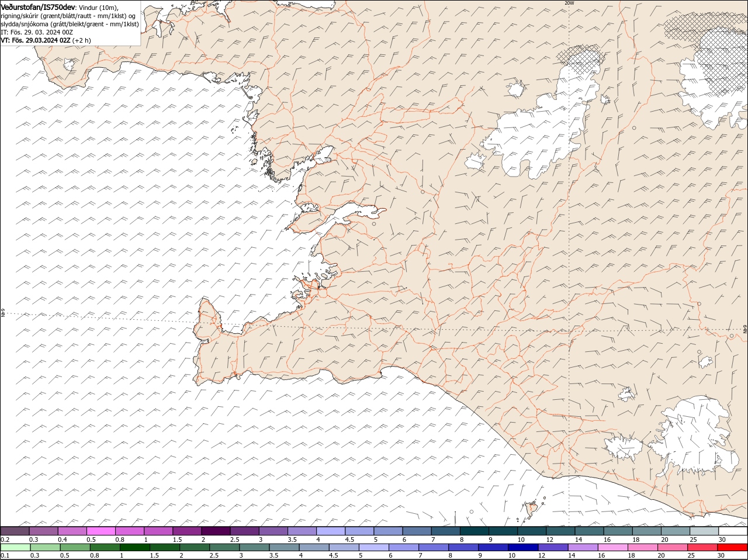Select the dark purple 2 swatch in the upper legend

tap(215, 531)
